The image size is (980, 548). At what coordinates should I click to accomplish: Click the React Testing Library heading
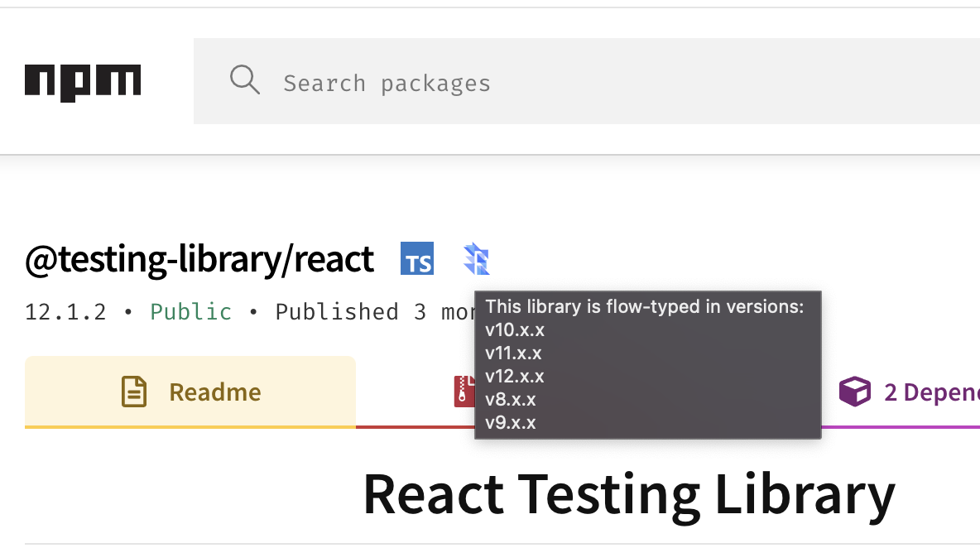click(x=629, y=495)
